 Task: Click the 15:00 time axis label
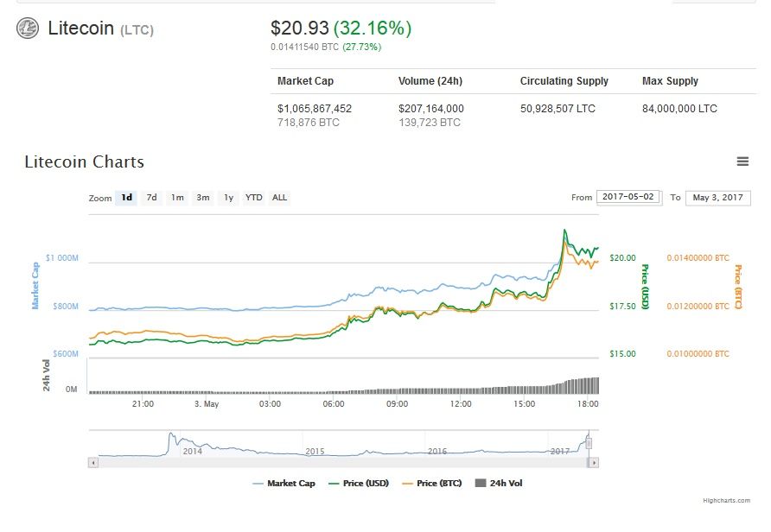click(524, 404)
